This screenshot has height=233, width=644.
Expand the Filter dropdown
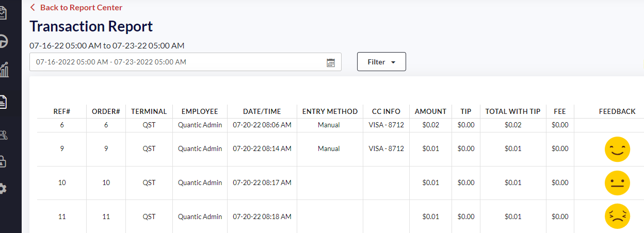pos(381,62)
